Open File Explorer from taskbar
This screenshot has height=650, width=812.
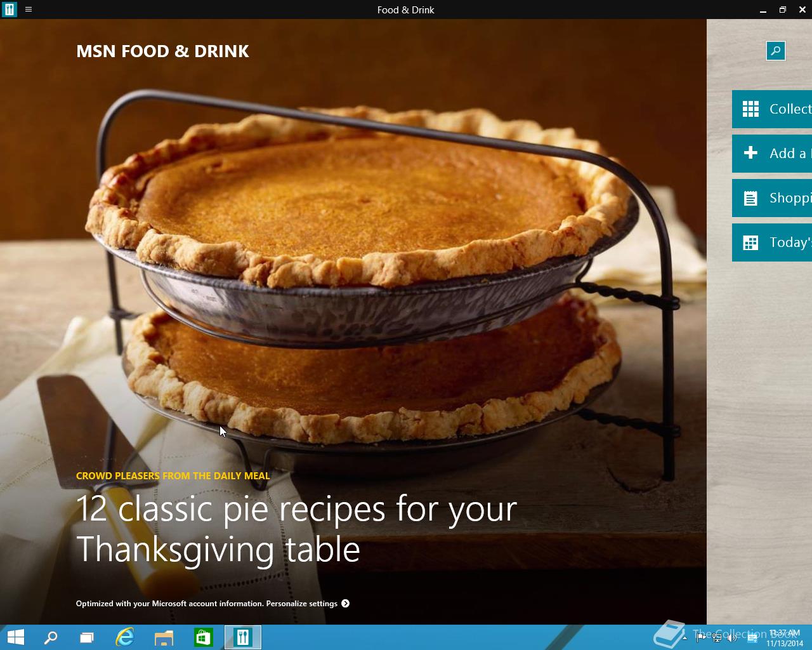click(x=164, y=637)
